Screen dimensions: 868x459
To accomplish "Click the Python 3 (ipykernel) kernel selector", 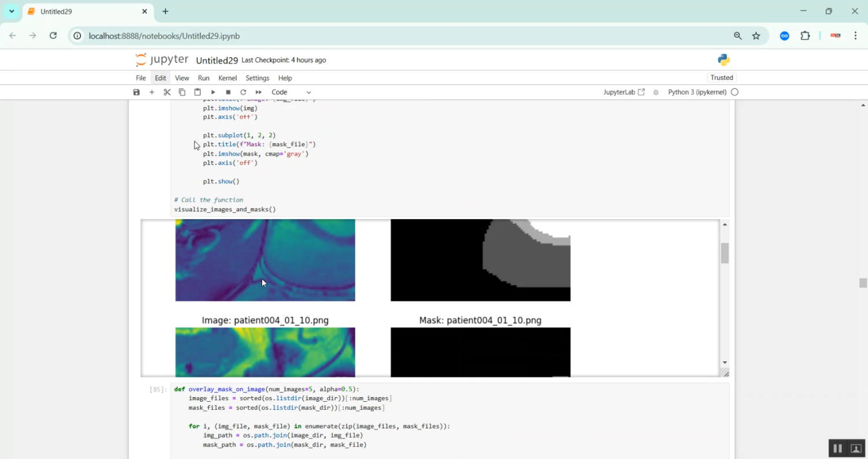I will (697, 92).
